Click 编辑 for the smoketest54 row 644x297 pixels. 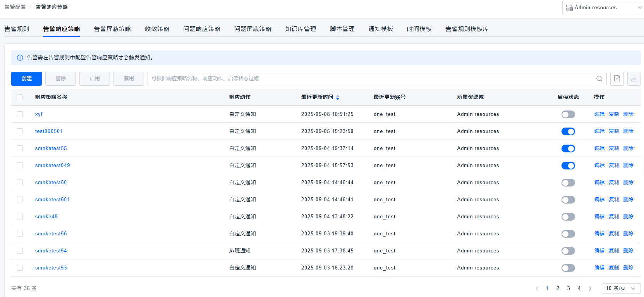[599, 251]
